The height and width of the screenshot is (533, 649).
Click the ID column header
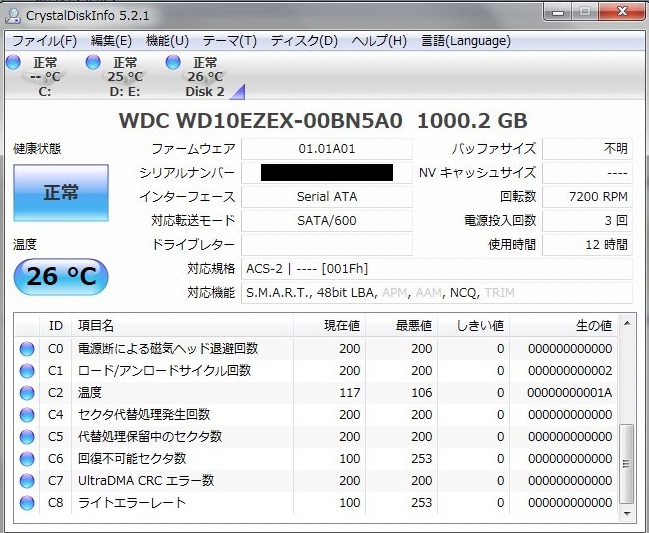tap(55, 326)
